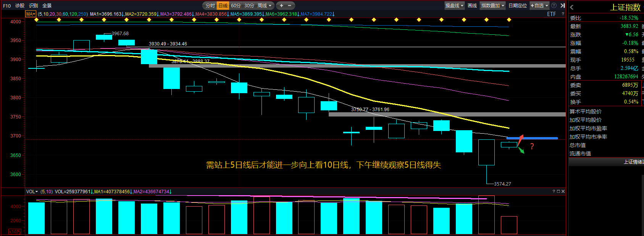Open the F10 menu
Image resolution: width=644 pixels, height=236 pixels.
pos(7,5)
